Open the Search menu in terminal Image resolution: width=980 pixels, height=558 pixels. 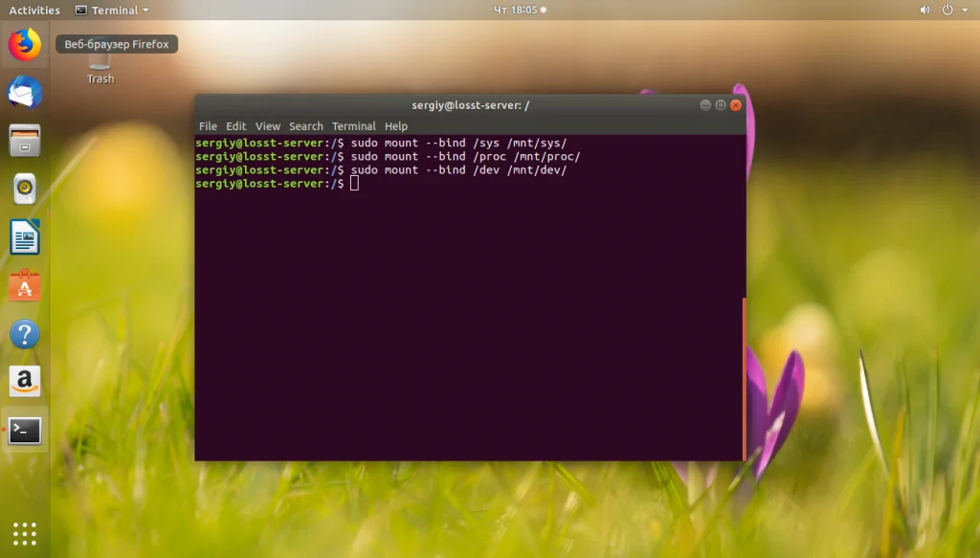tap(305, 126)
